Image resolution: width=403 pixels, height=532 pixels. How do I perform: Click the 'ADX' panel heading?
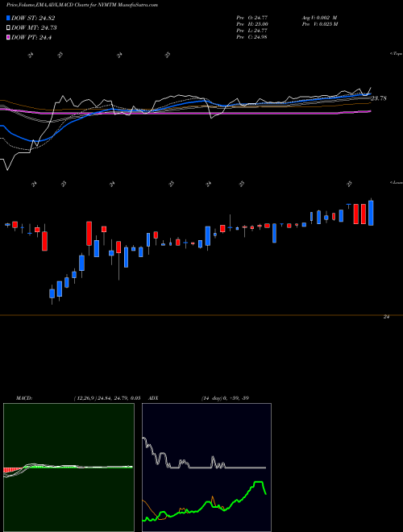point(153,398)
